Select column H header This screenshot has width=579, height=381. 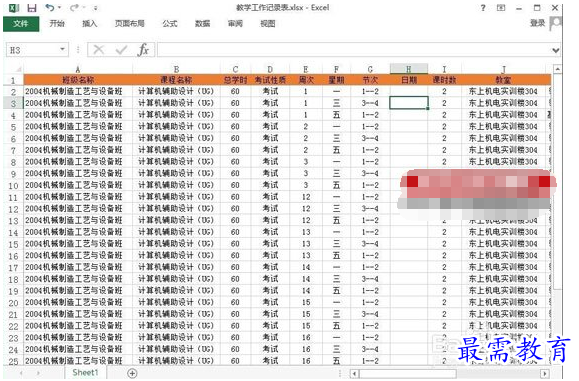(409, 69)
